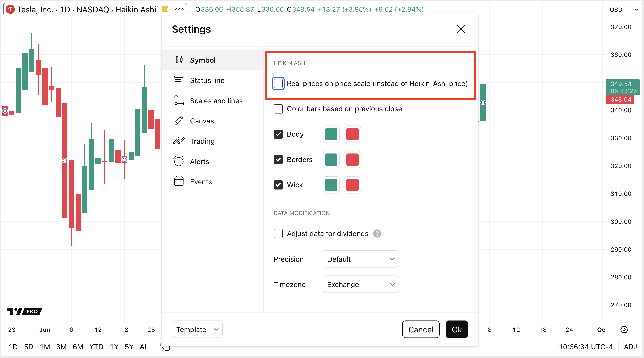Enable real prices on price scale checkbox
The height and width of the screenshot is (358, 644).
pos(278,83)
